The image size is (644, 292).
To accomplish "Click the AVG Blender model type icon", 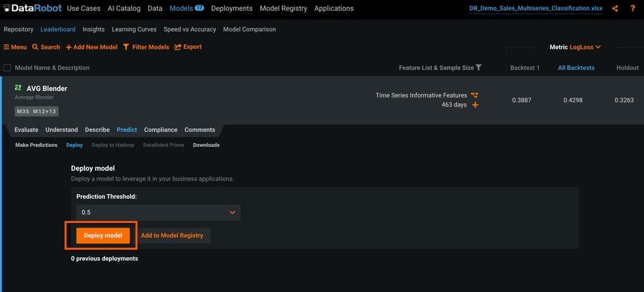I will [18, 88].
